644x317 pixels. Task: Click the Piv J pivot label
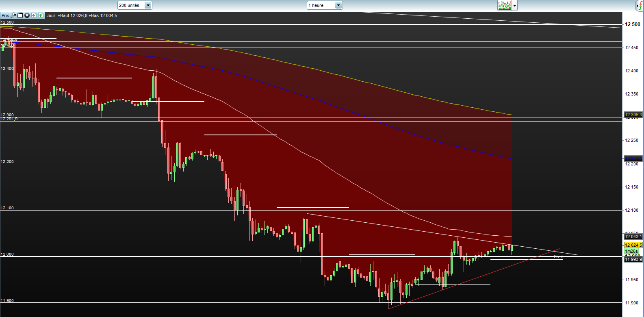pyautogui.click(x=558, y=257)
